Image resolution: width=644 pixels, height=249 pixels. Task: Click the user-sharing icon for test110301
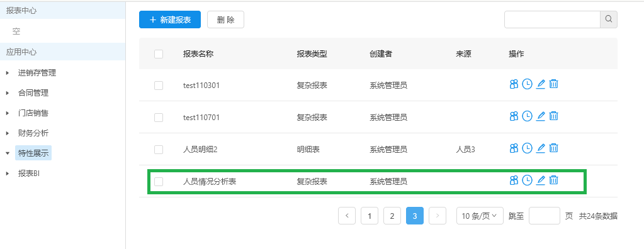514,84
